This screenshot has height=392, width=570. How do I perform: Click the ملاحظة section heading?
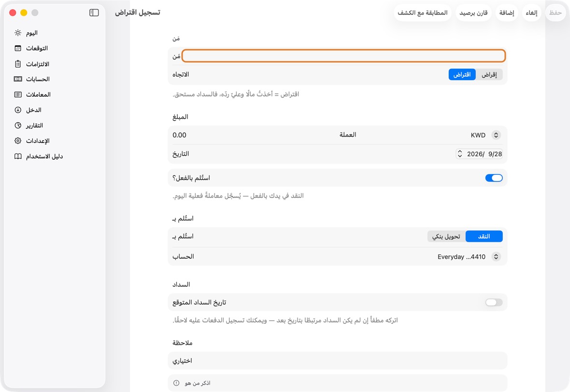[182, 343]
